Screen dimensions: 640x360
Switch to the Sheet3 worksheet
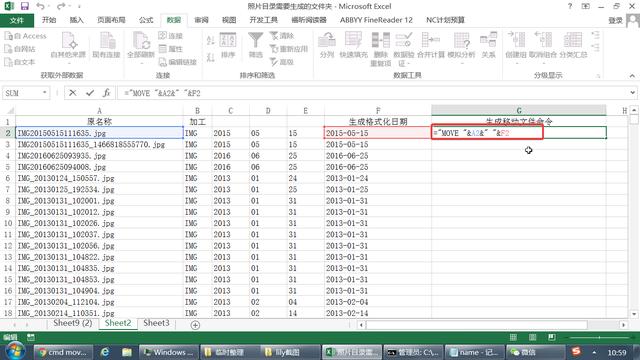point(156,323)
